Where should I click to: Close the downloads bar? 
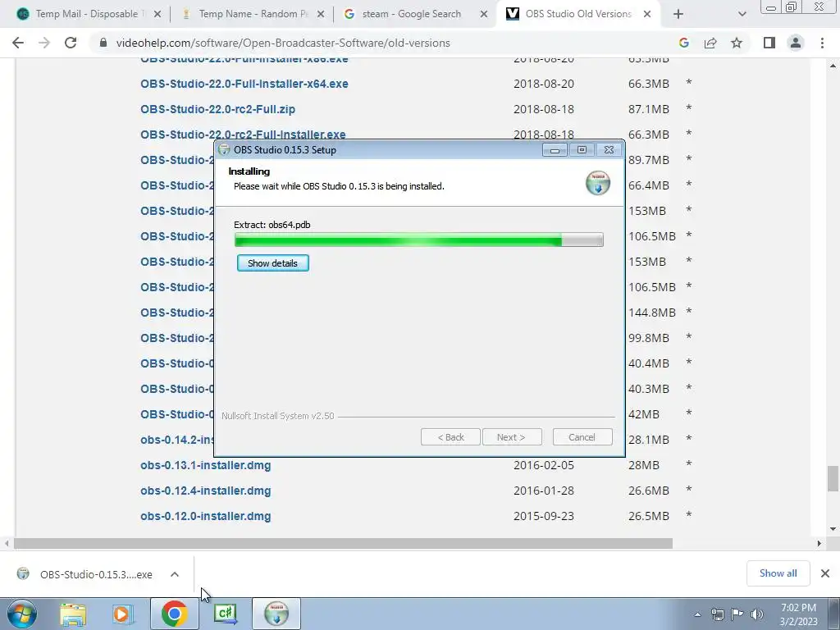(825, 573)
